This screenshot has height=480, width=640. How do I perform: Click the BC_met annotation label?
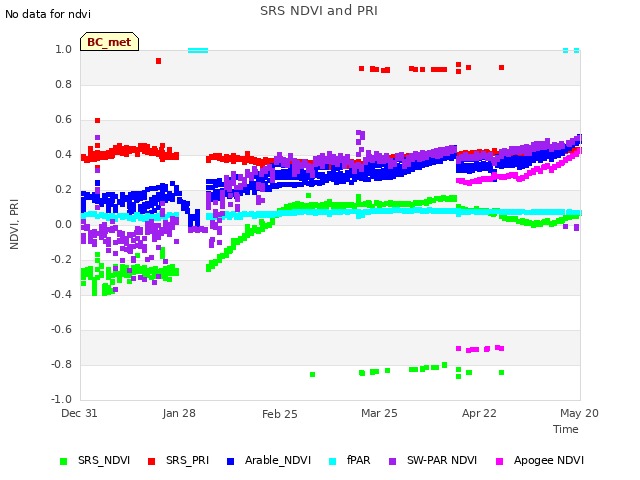pos(109,42)
